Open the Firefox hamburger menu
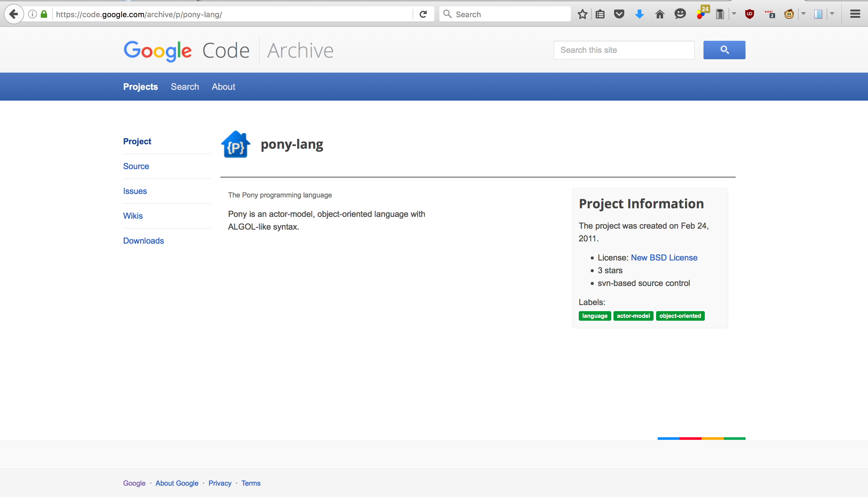The width and height of the screenshot is (868, 500). coord(855,14)
